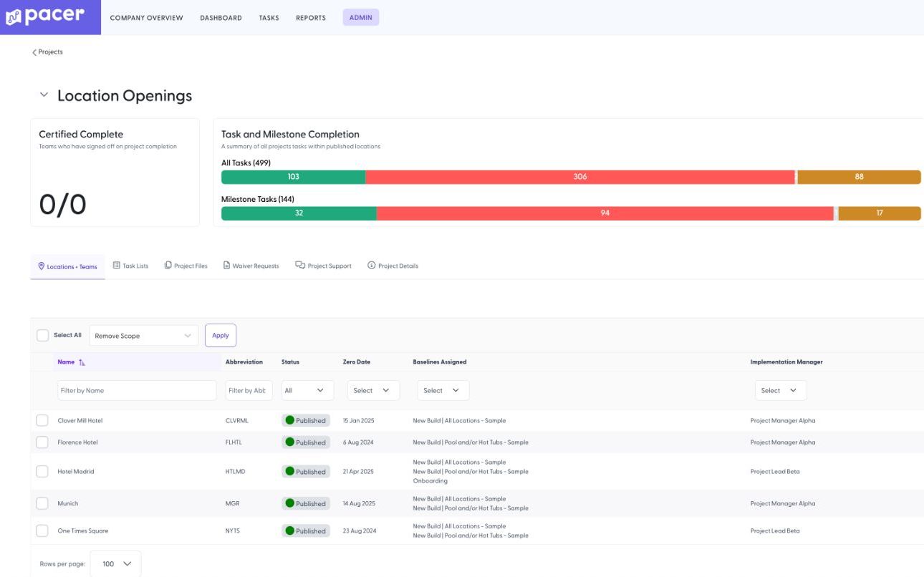This screenshot has width=924, height=577.
Task: Click the Filter by Name input field
Action: pos(136,390)
